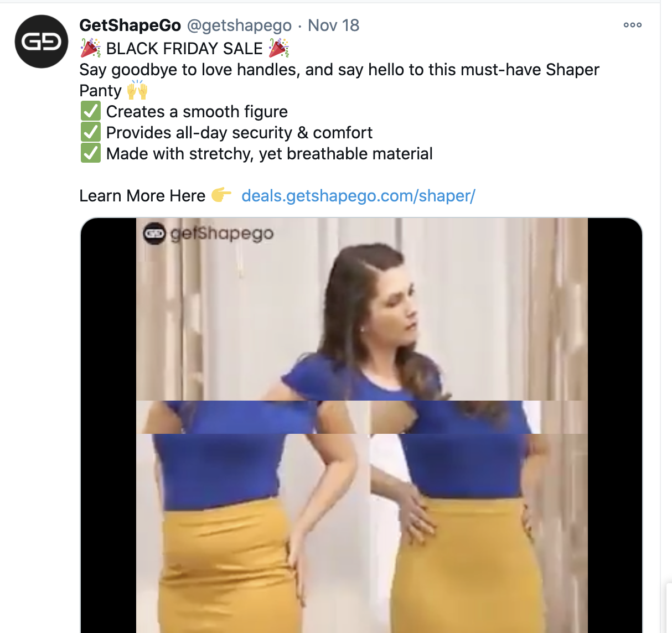
Task: Click the green checkmark beside Provides all-day security
Action: [90, 133]
